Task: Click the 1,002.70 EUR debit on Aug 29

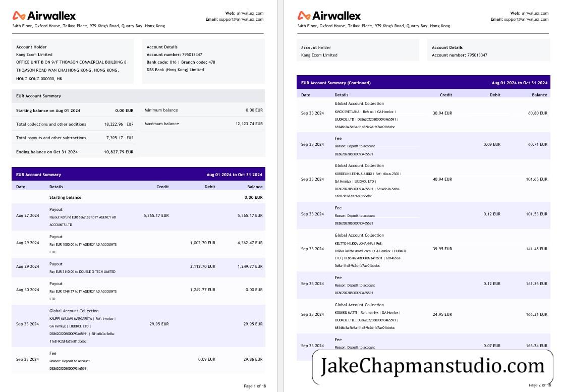Action: pyautogui.click(x=202, y=243)
